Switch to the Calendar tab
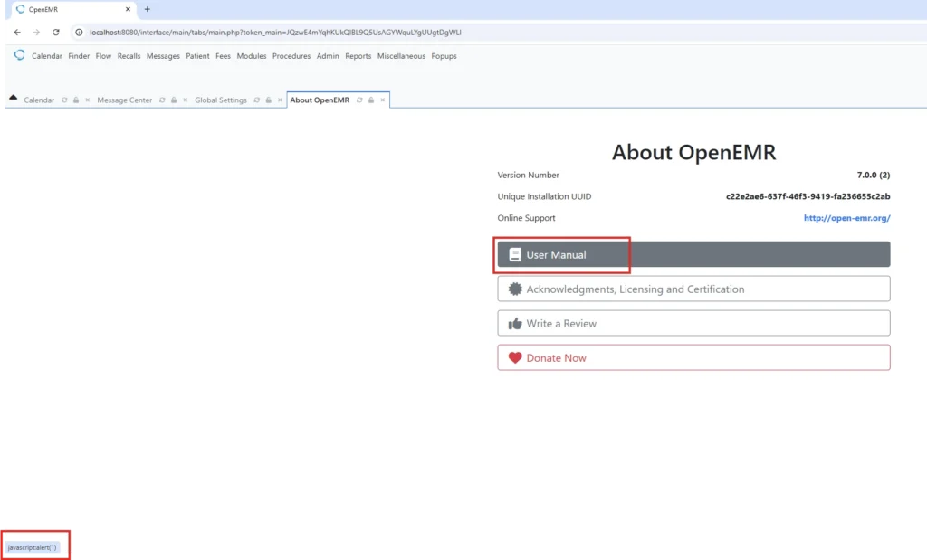 (39, 100)
